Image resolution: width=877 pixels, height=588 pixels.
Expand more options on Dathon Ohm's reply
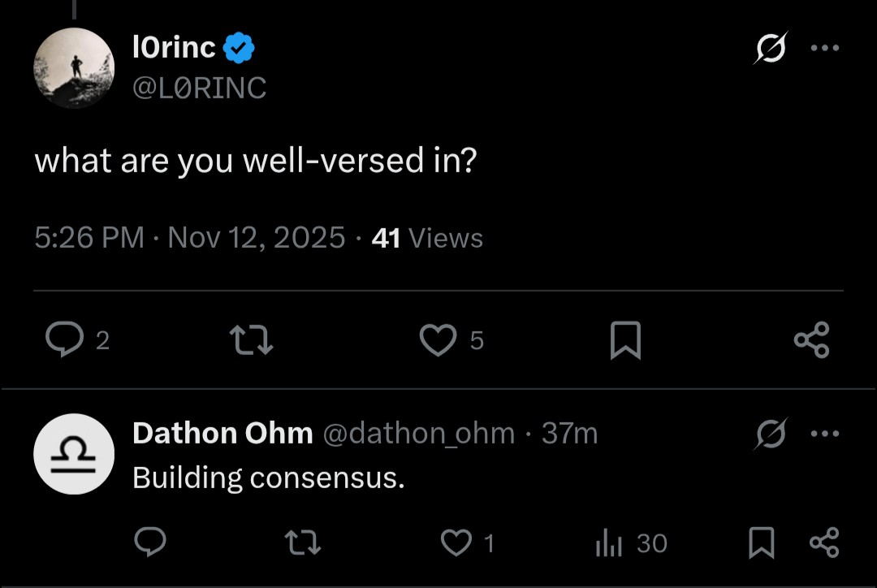(x=824, y=434)
